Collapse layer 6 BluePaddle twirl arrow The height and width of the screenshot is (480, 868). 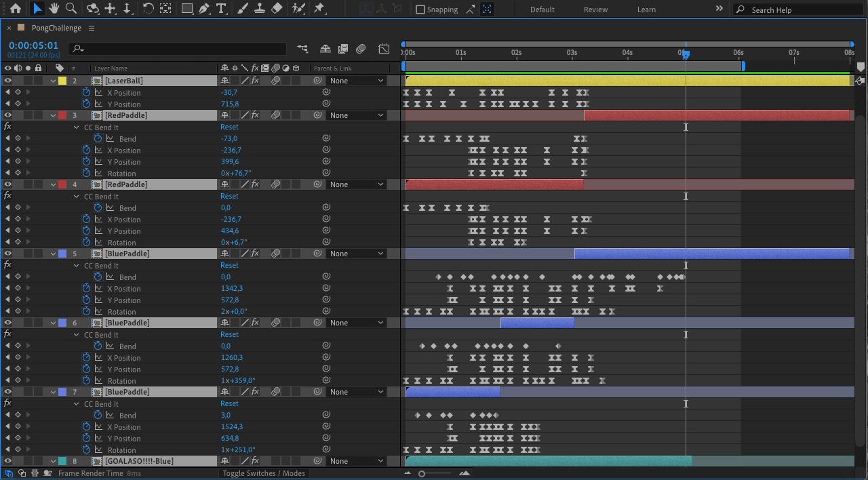pyautogui.click(x=54, y=323)
